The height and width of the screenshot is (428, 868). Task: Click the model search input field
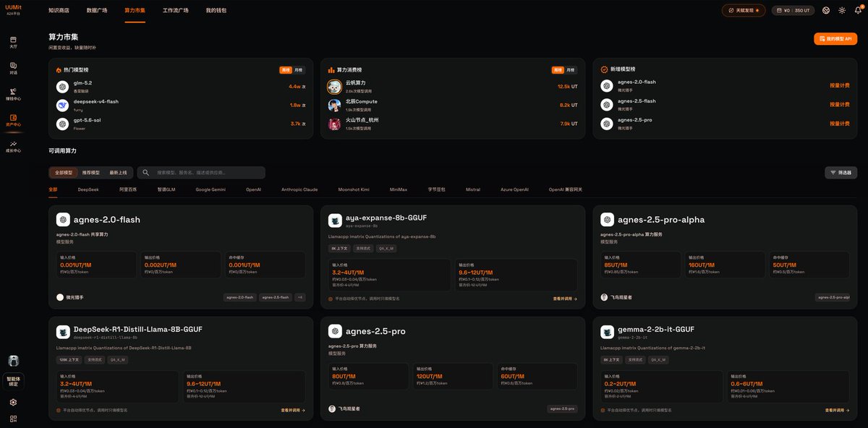coord(201,173)
